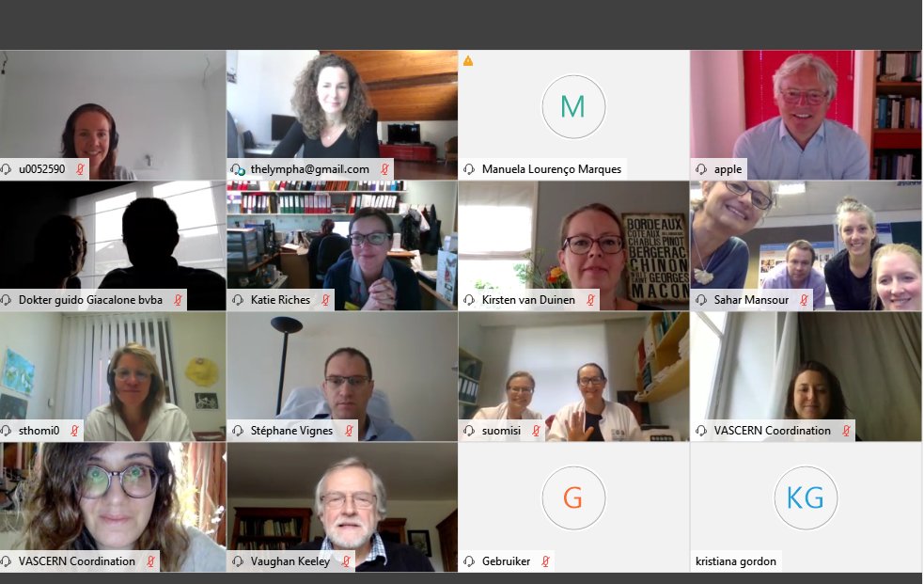Image resolution: width=924 pixels, height=584 pixels.
Task: Click muted mic icon for Katie Riches
Action: coord(325,300)
